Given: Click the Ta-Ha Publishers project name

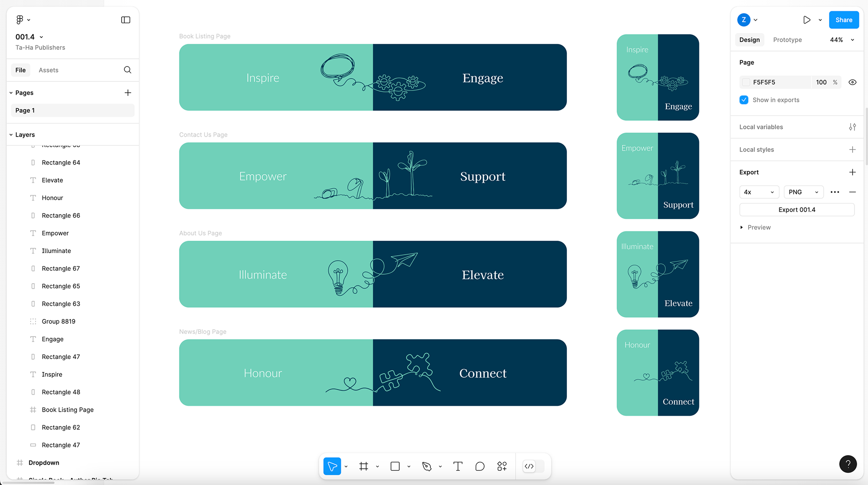Looking at the screenshot, I should coord(40,48).
